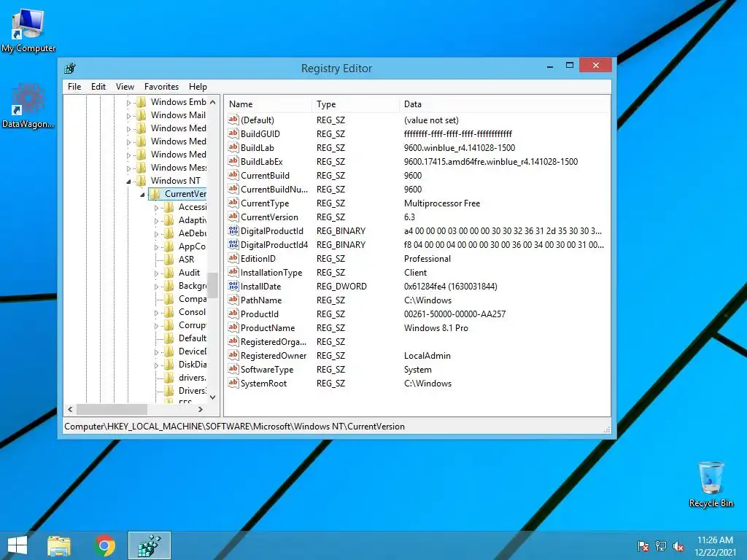Launch Google Chrome from taskbar
747x560 pixels.
click(105, 545)
